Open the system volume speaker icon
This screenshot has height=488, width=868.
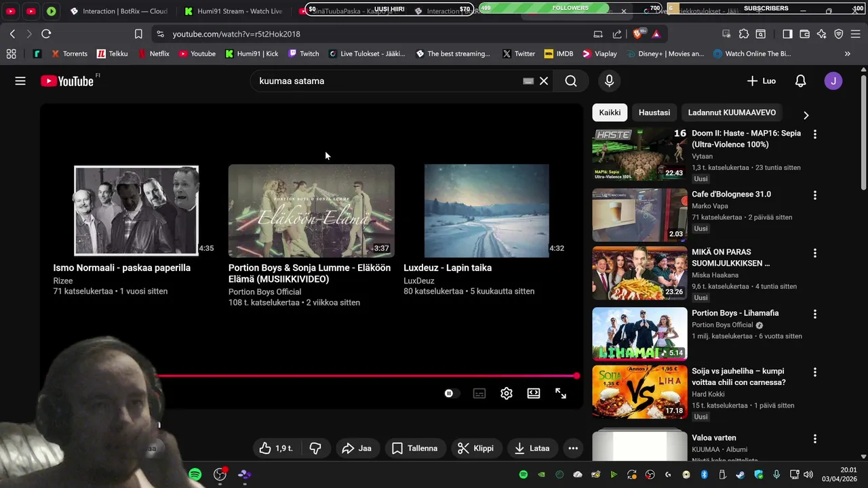coord(808,474)
